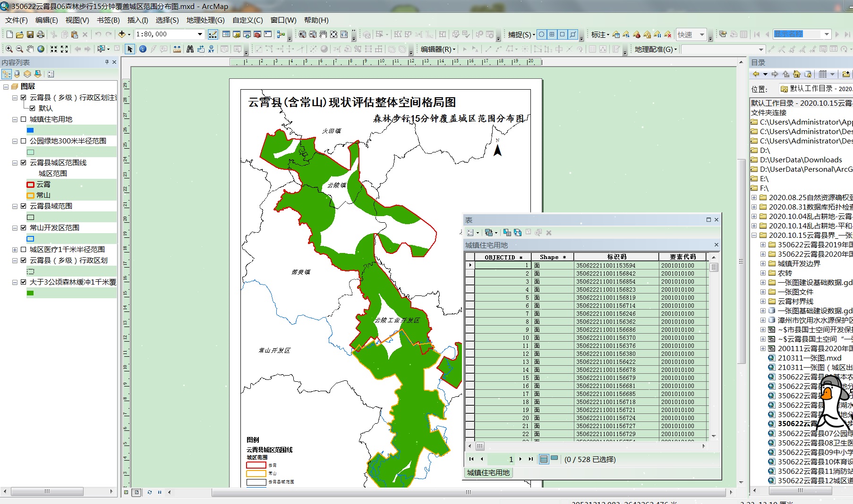Screen dimensions: 853x504
Task: Click the 标识码 column header
Action: [x=616, y=257]
